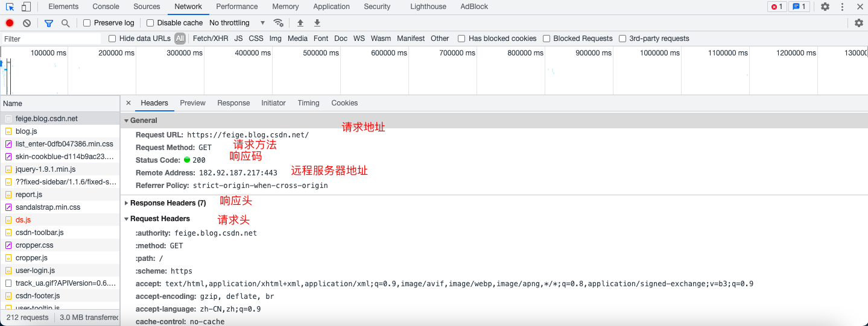The height and width of the screenshot is (326, 868).
Task: Click the red error count badge
Action: [x=777, y=7]
